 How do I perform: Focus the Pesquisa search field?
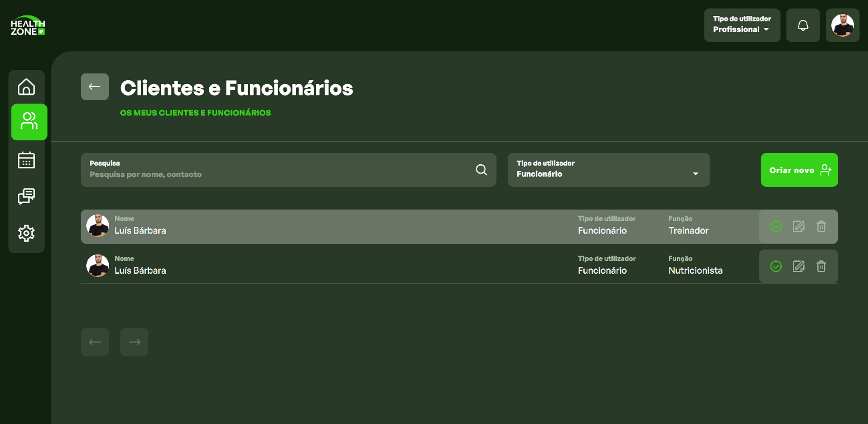[x=289, y=170]
